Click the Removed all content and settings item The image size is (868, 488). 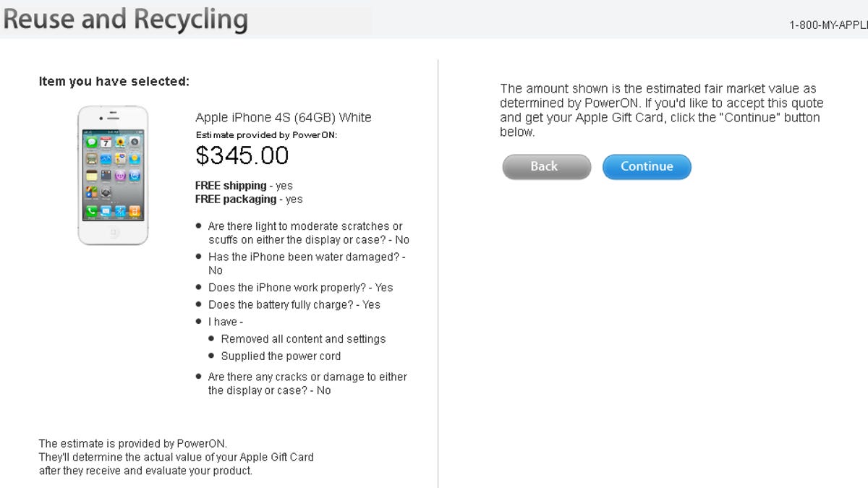303,339
